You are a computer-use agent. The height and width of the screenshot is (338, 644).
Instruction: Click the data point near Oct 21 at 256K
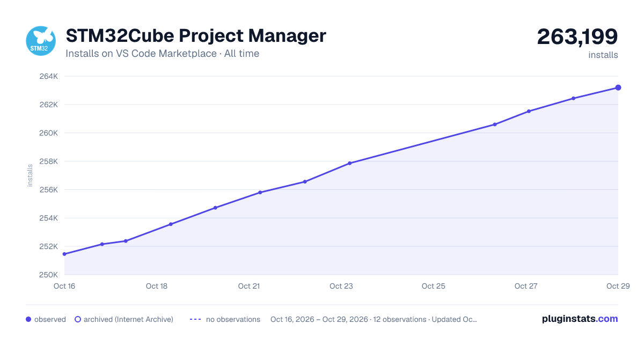click(260, 192)
